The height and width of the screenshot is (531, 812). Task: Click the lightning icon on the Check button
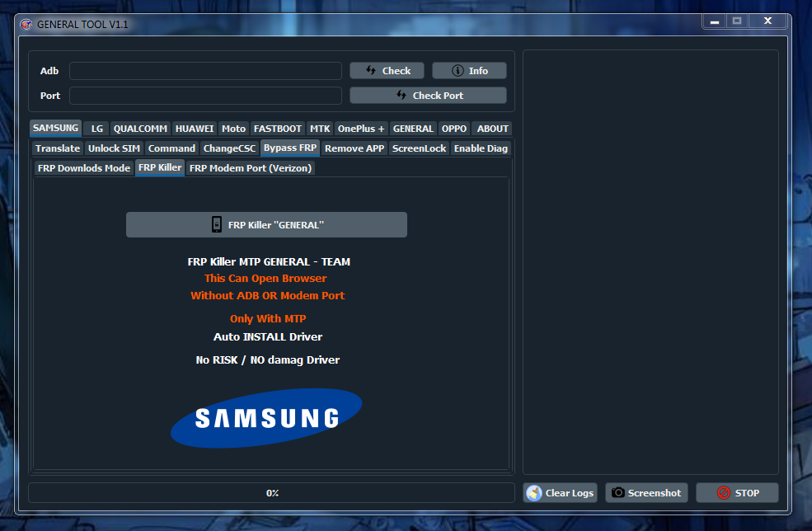371,70
